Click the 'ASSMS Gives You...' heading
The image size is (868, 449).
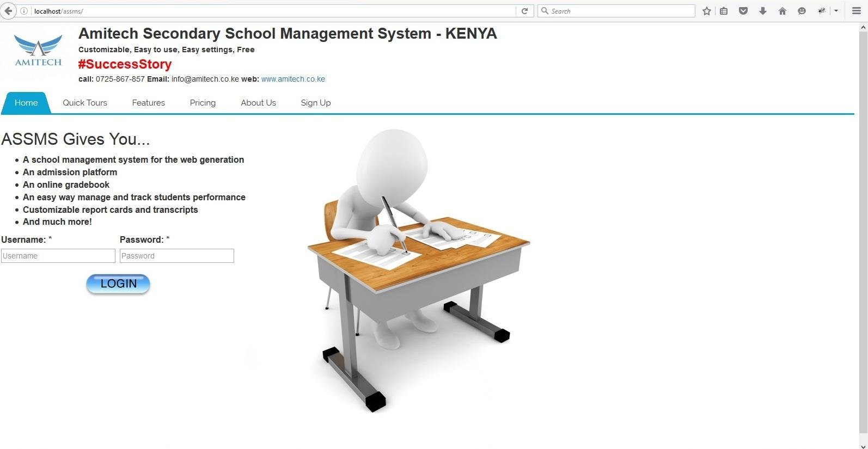coord(75,139)
